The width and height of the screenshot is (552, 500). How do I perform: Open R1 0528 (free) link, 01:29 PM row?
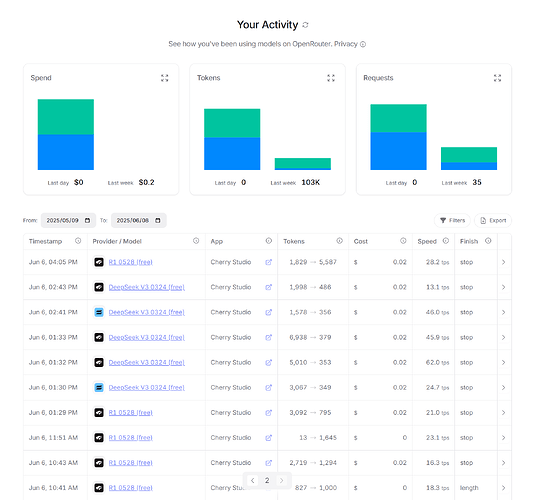tap(131, 412)
